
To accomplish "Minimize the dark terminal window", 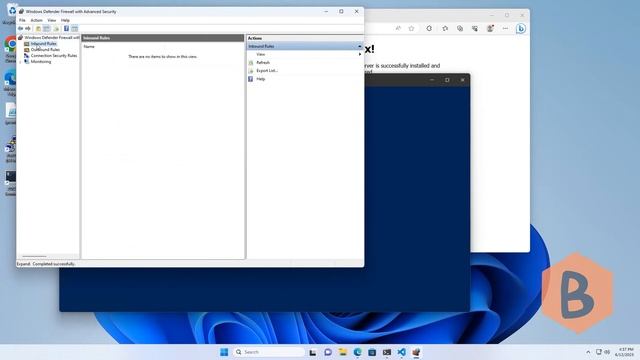I will 432,80.
